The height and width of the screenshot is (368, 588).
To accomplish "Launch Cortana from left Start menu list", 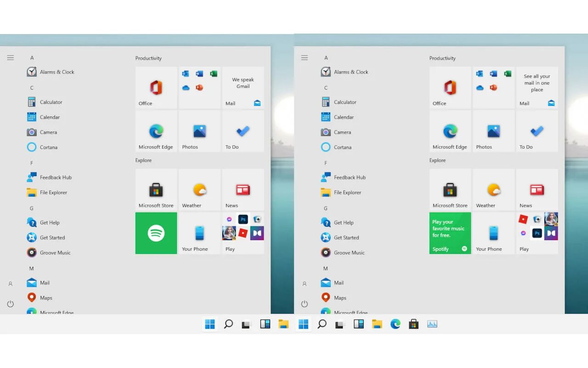I will (x=42, y=147).
